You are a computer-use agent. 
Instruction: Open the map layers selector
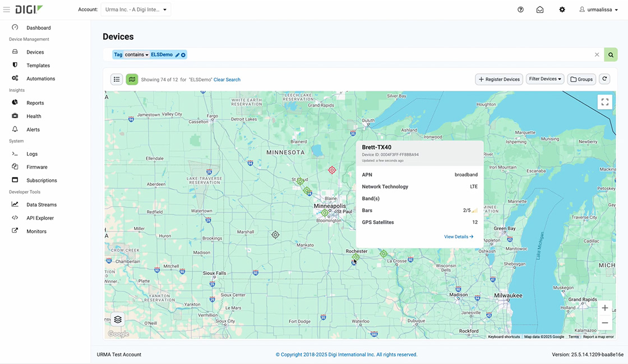point(118,319)
